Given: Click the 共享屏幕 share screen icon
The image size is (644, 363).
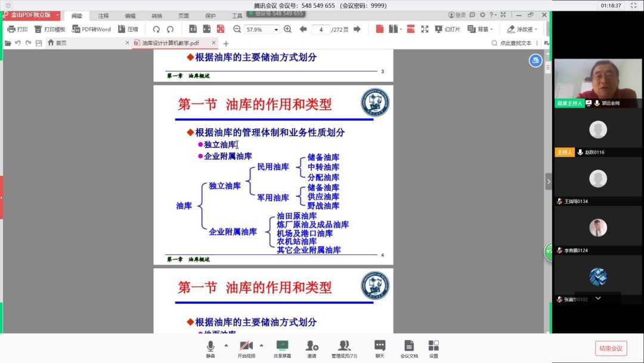Looking at the screenshot, I should pos(282,349).
